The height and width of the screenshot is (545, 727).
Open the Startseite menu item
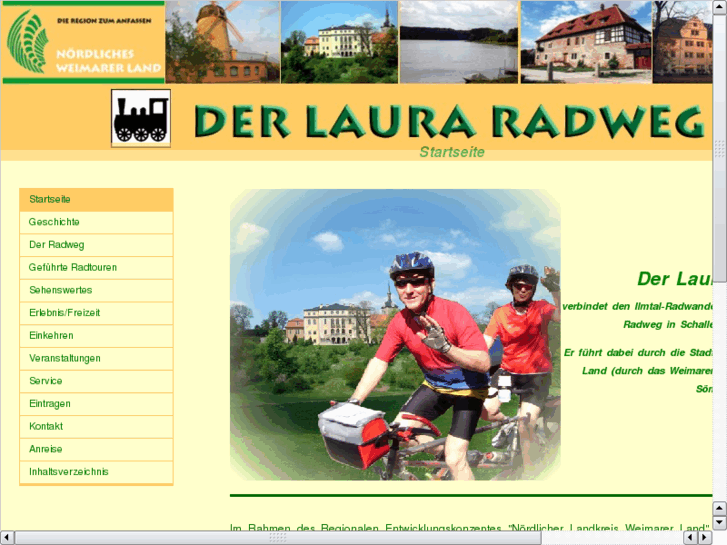click(96, 199)
